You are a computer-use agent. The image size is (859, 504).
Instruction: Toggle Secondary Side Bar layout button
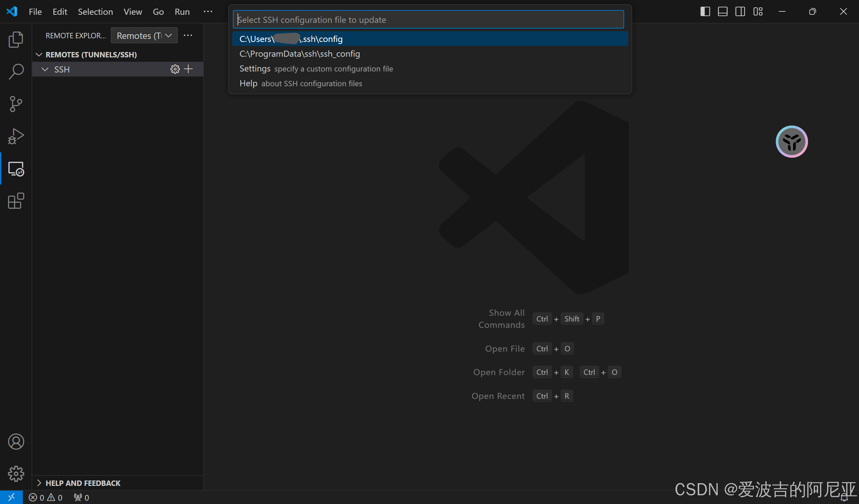740,12
